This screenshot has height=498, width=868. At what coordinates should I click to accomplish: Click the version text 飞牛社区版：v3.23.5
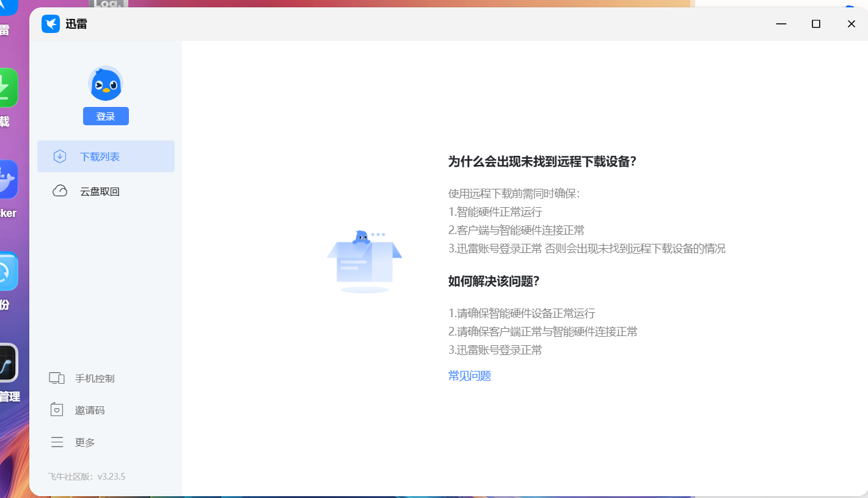click(86, 477)
